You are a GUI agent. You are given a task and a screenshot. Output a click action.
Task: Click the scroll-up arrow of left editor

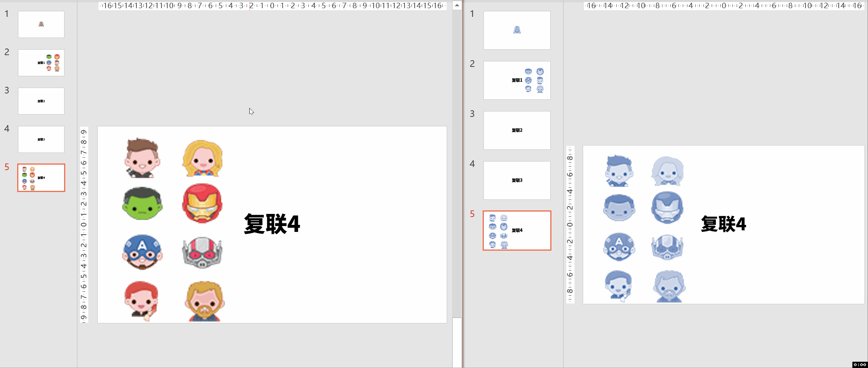pos(457,5)
